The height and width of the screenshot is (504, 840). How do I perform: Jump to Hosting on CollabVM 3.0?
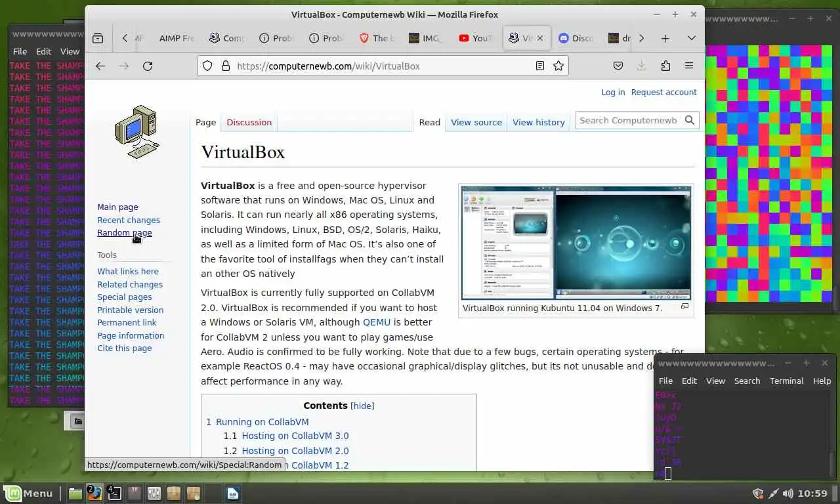(x=295, y=436)
